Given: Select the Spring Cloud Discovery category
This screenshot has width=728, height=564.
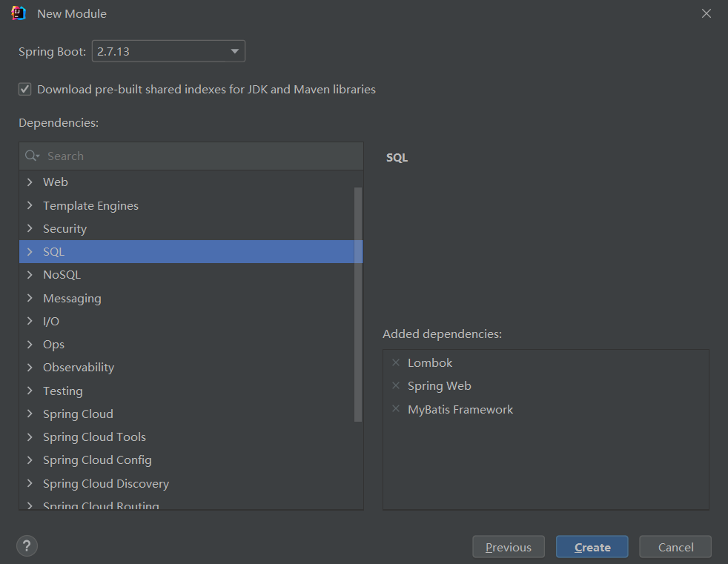Looking at the screenshot, I should (106, 483).
